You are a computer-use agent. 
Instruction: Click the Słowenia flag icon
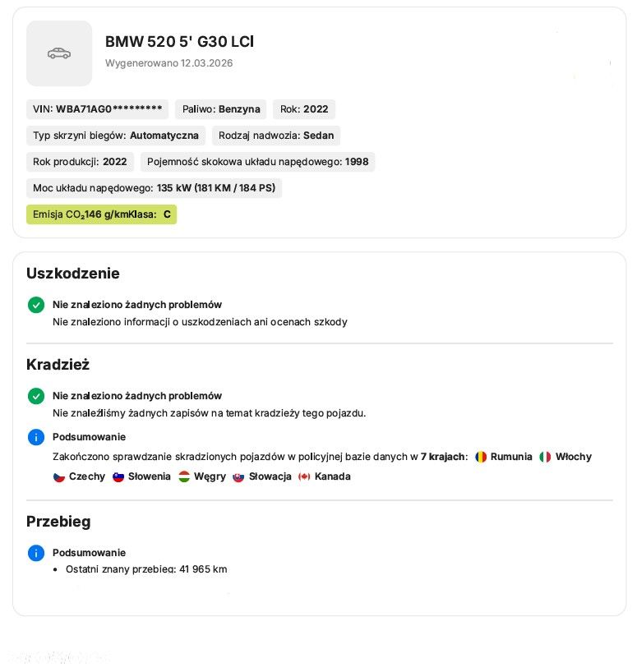pyautogui.click(x=118, y=476)
